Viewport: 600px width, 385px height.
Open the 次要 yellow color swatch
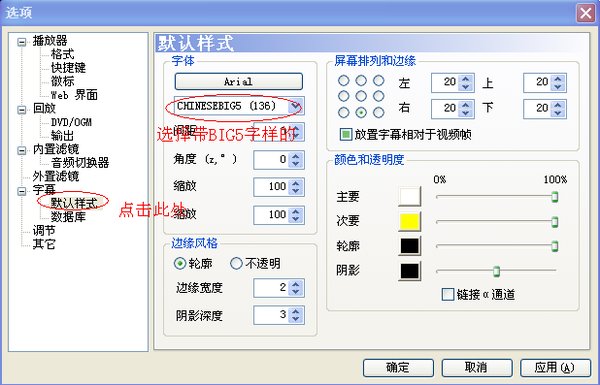click(x=409, y=222)
